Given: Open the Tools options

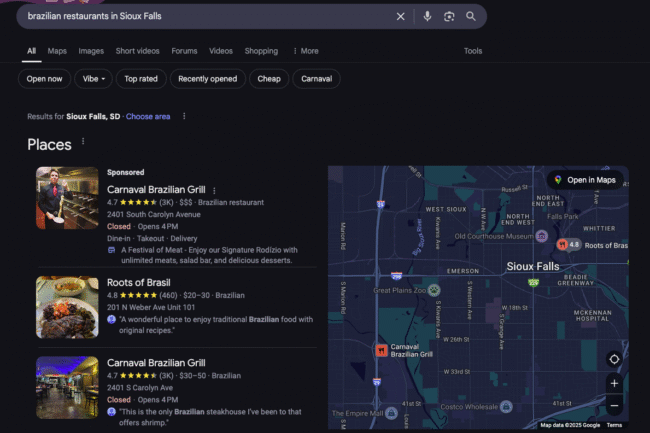Looking at the screenshot, I should tap(473, 51).
